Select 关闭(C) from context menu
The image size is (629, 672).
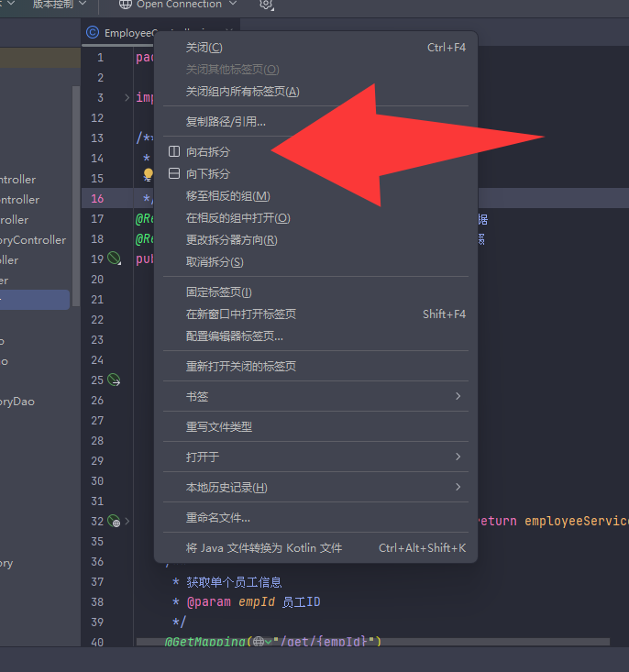pyautogui.click(x=315, y=48)
